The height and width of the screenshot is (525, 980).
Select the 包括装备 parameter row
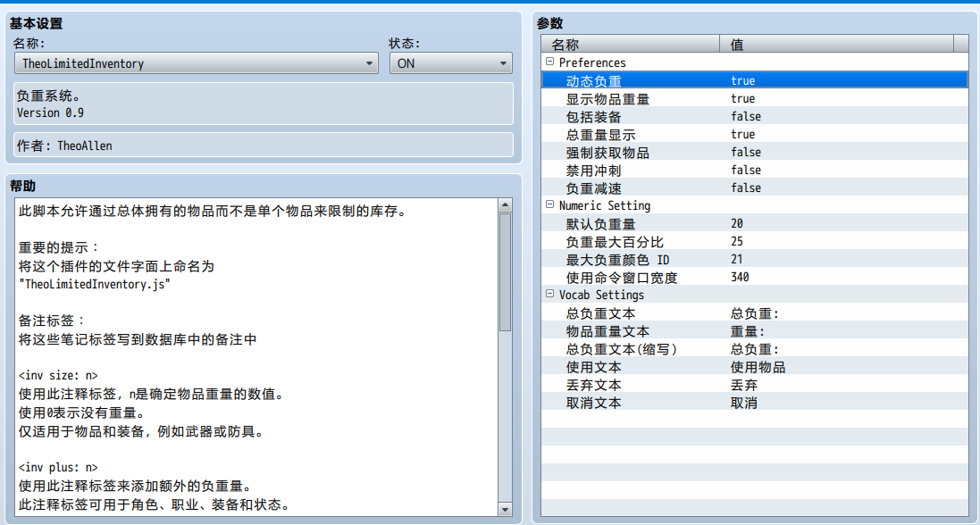click(x=754, y=117)
